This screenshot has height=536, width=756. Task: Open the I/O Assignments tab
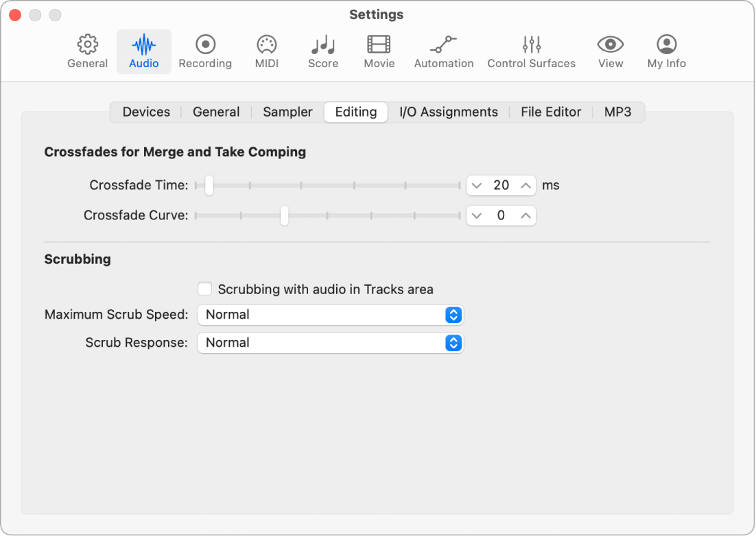click(449, 112)
